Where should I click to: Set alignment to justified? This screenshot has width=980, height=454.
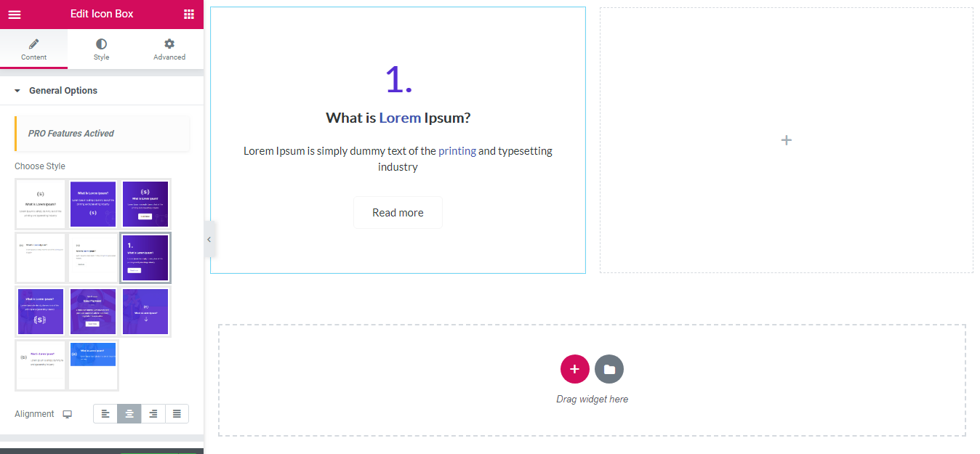pos(177,413)
